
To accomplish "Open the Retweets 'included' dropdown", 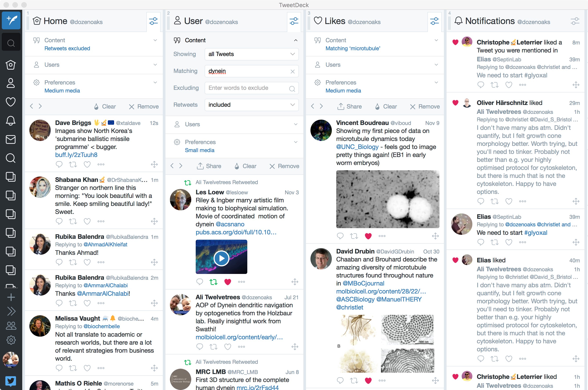I will pyautogui.click(x=252, y=105).
